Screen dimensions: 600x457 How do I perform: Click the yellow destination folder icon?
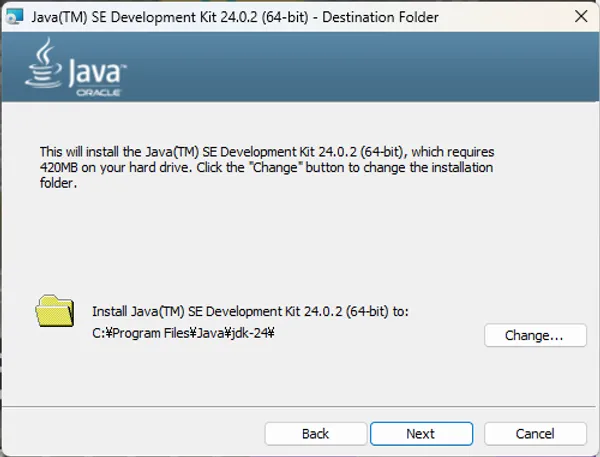55,311
